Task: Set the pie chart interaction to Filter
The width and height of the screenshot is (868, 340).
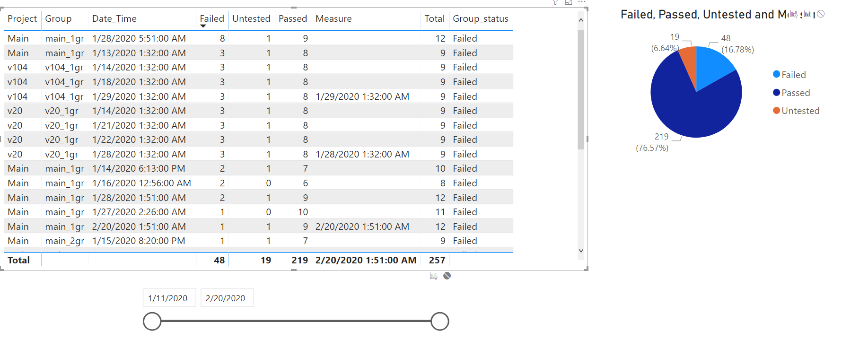Action: tap(794, 14)
